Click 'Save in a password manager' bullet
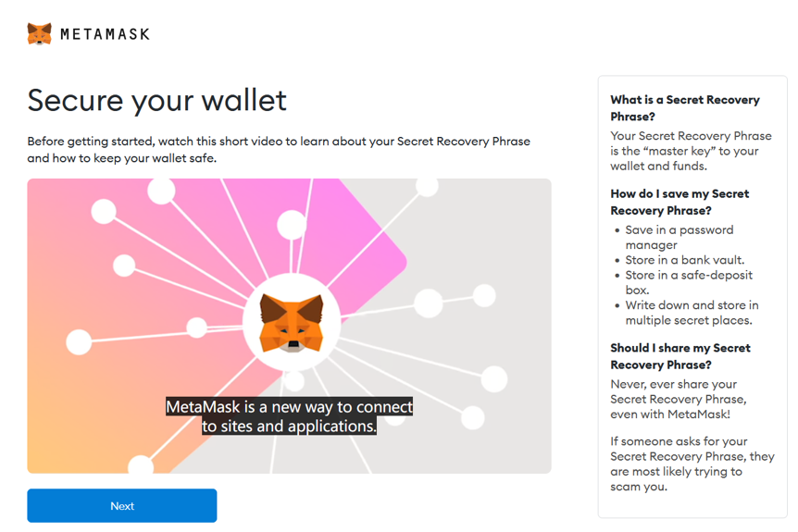798x532 pixels. pos(680,238)
